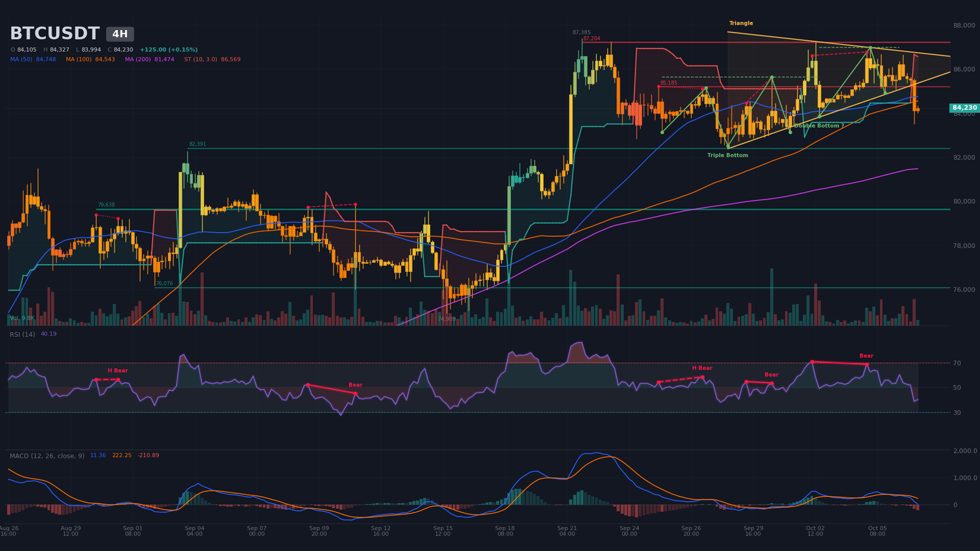Click the Vol 9.8K volume label
The width and height of the screenshot is (980, 551).
(22, 318)
